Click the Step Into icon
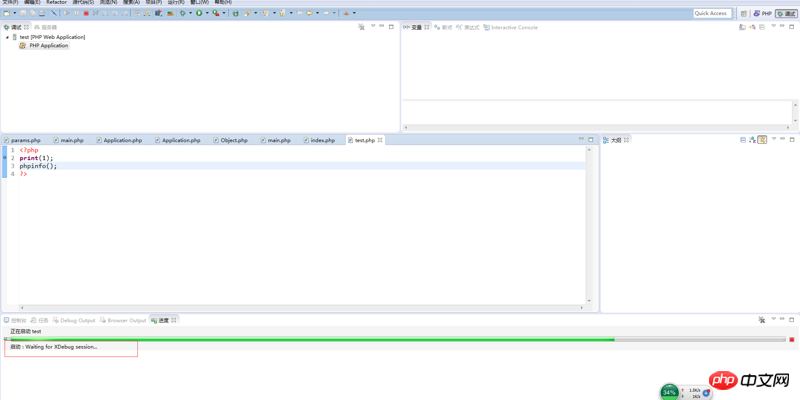This screenshot has height=400, width=800. click(104, 13)
